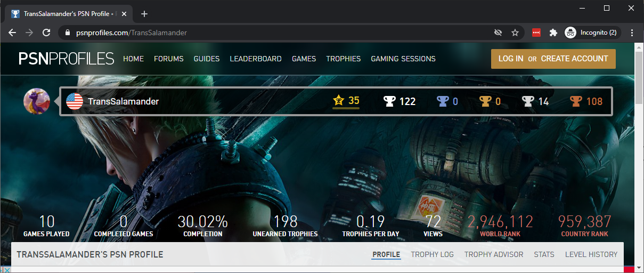Switch to the TROPHY LOG tab
This screenshot has width=644, height=273.
tap(433, 254)
